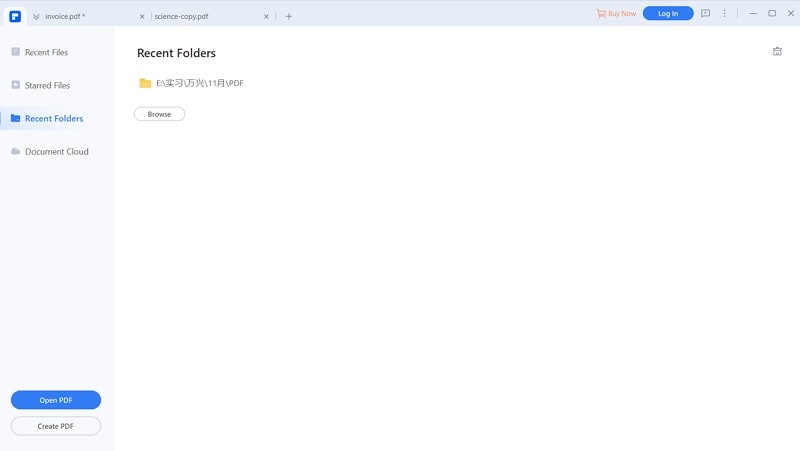Image resolution: width=800 pixels, height=451 pixels.
Task: Open the three-dot more options menu
Action: (x=724, y=13)
